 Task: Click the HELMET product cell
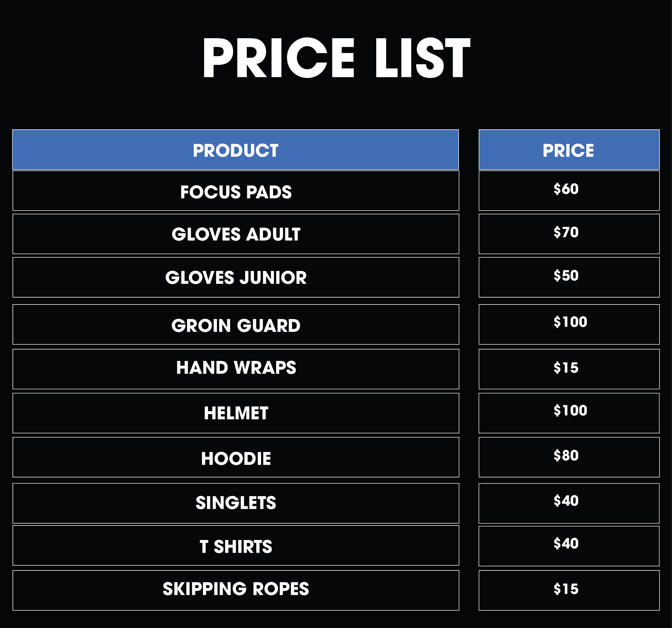click(x=236, y=413)
